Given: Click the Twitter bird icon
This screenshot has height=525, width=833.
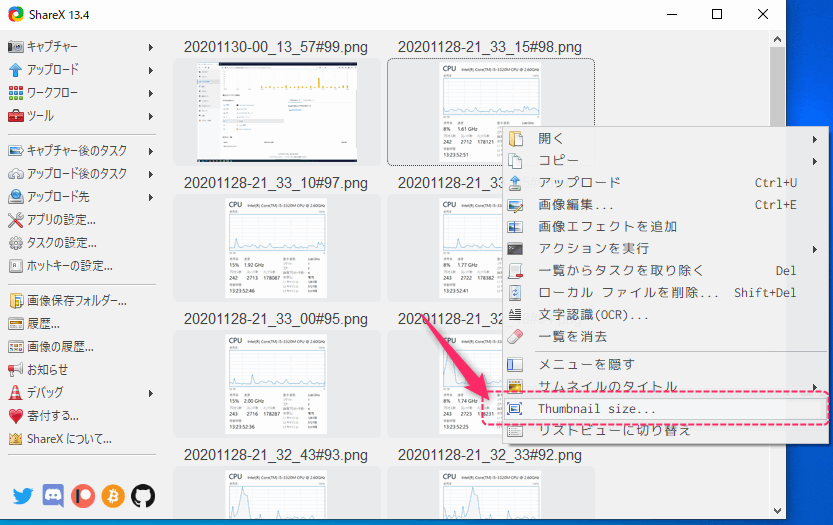Looking at the screenshot, I should coord(23,496).
